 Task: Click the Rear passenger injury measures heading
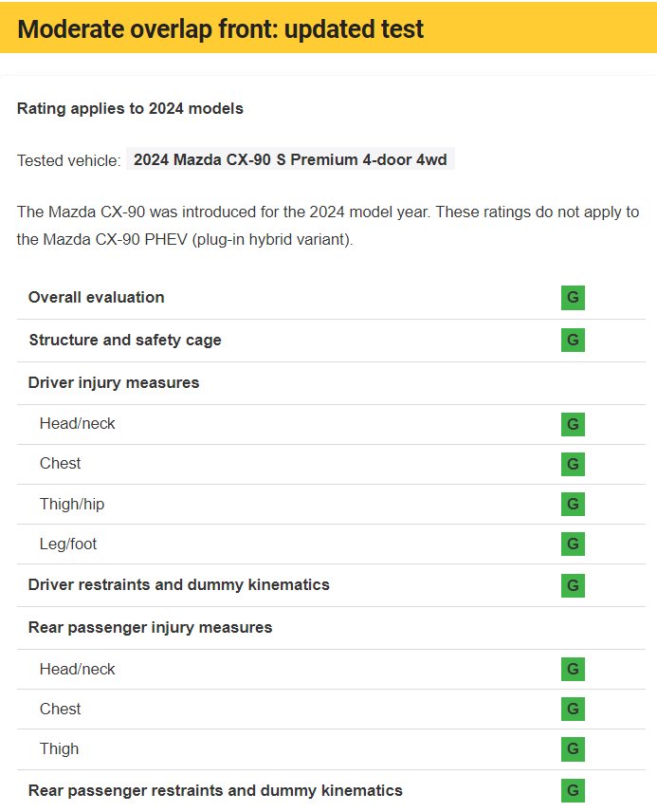[x=150, y=627]
